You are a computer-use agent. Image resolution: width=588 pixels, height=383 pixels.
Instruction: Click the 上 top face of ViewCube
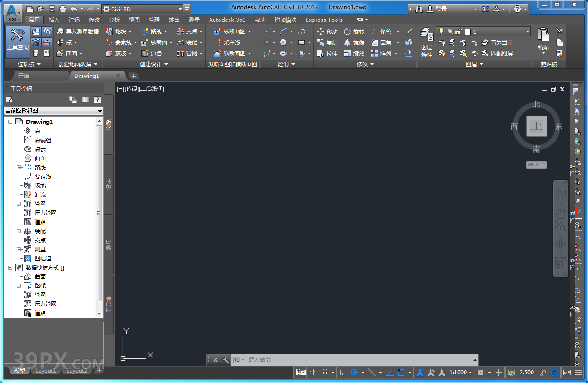pos(537,126)
